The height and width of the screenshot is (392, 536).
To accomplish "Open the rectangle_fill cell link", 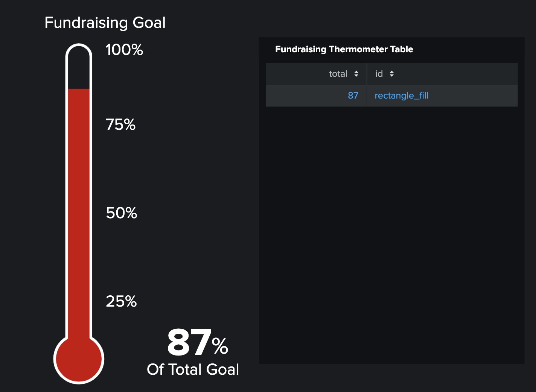I will click(401, 96).
